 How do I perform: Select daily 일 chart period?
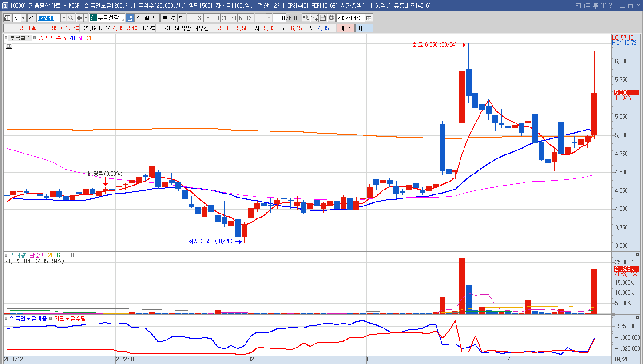tap(130, 18)
